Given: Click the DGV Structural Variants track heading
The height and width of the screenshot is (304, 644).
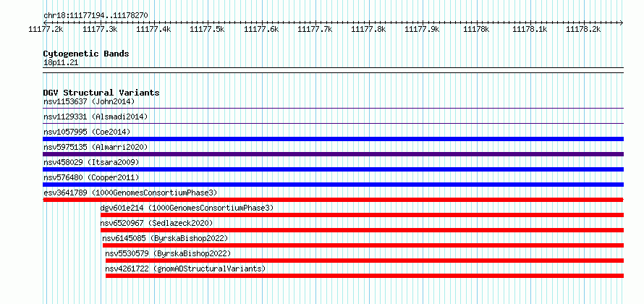Looking at the screenshot, I should pos(101,93).
